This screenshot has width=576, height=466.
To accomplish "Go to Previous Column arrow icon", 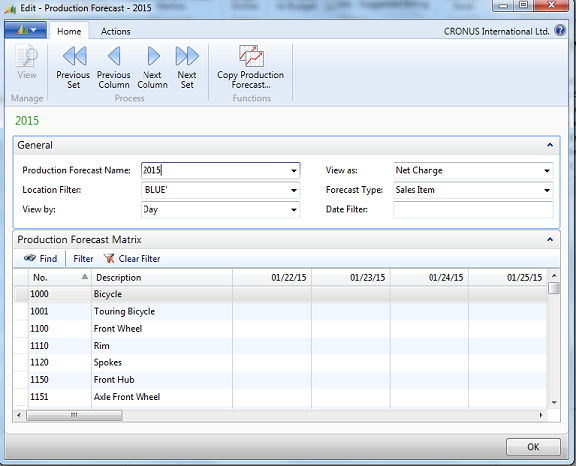I will [x=114, y=56].
